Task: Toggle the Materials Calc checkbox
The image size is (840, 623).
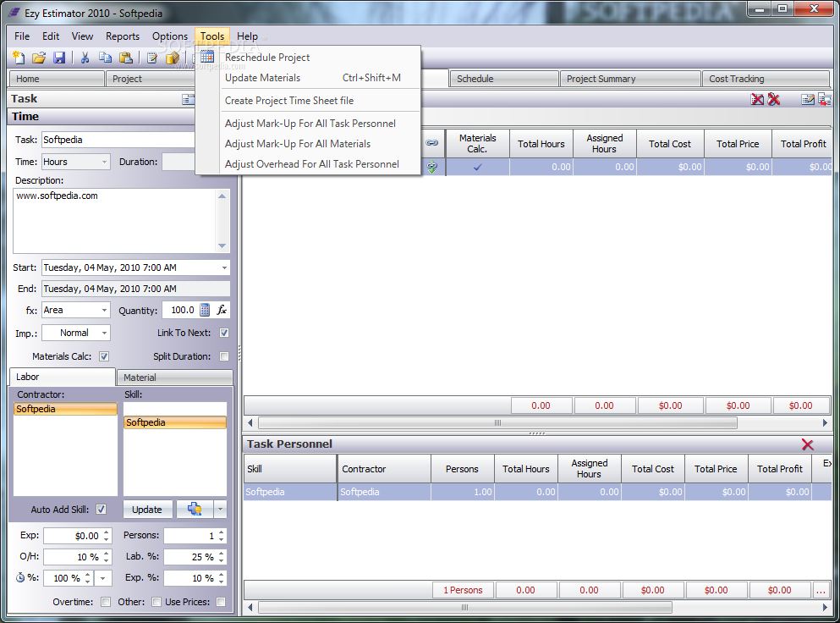Action: (104, 356)
